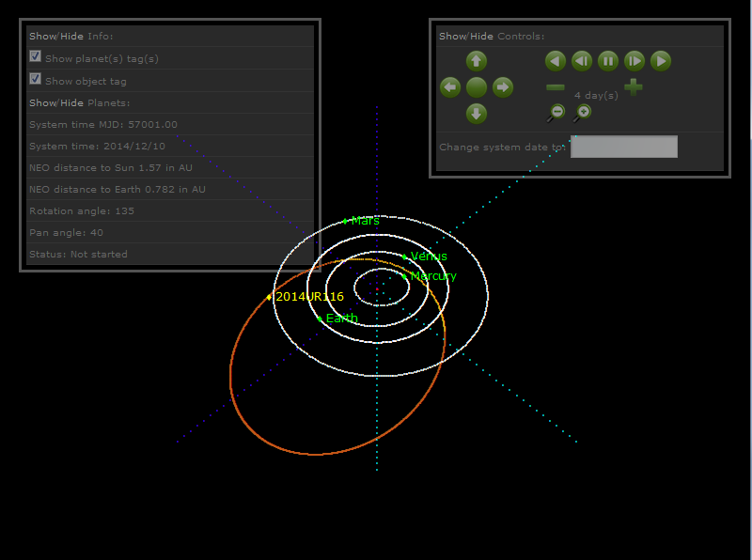Zoom out with magnifier minus icon
The image size is (752, 560).
[x=556, y=113]
